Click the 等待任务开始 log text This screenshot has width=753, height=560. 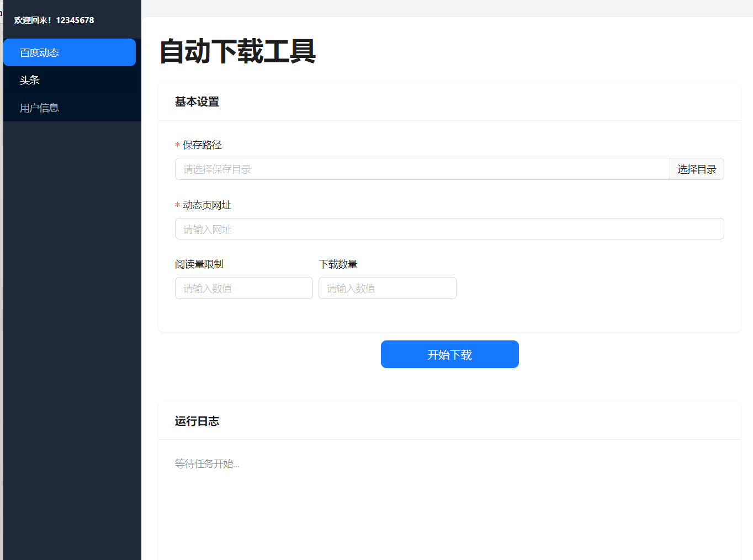[207, 463]
